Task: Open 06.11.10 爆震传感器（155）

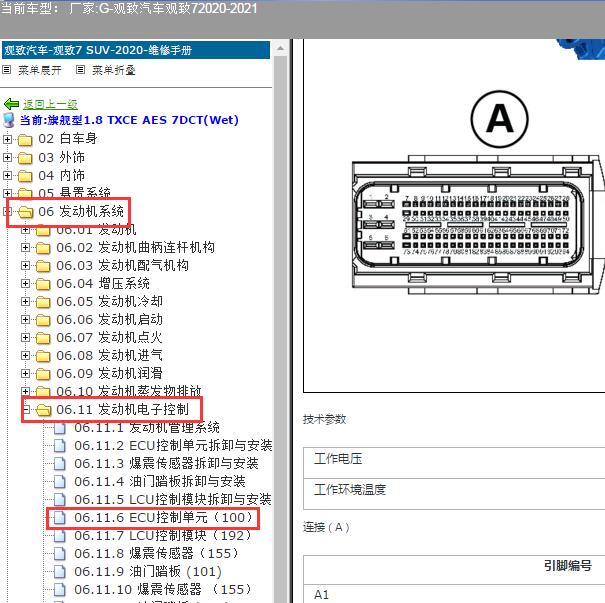Action: (x=163, y=589)
